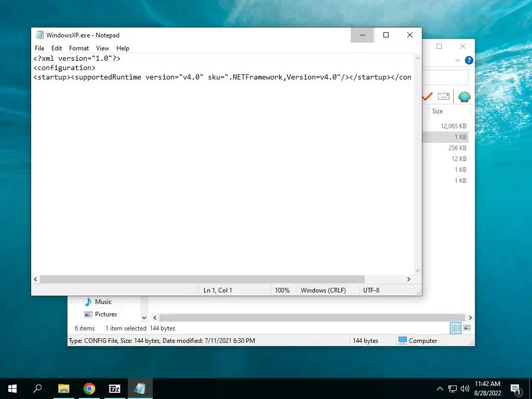Open File Explorer from the taskbar
532x399 pixels.
coord(63,389)
